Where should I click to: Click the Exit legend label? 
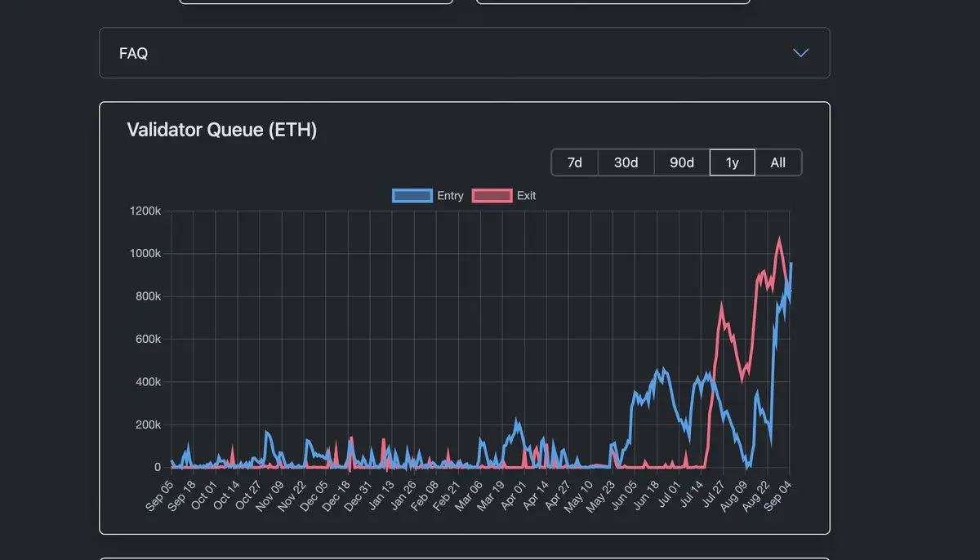(527, 196)
